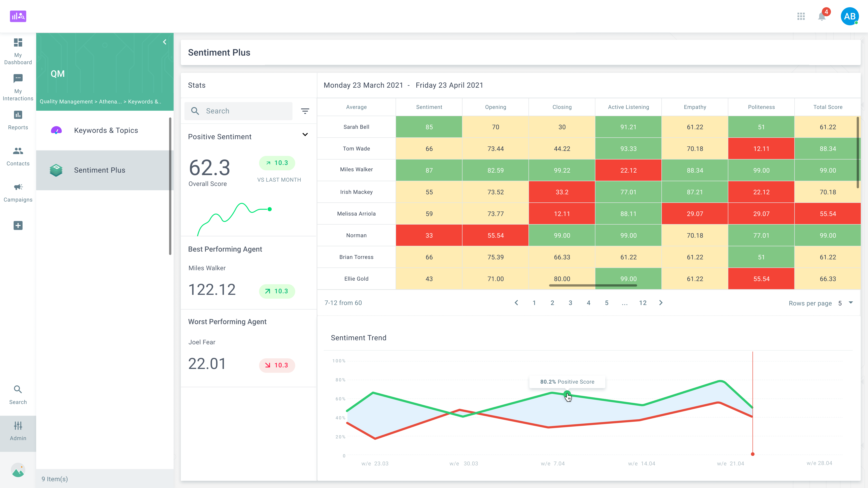Image resolution: width=868 pixels, height=488 pixels.
Task: Select the Tom Wade row name
Action: tap(356, 148)
